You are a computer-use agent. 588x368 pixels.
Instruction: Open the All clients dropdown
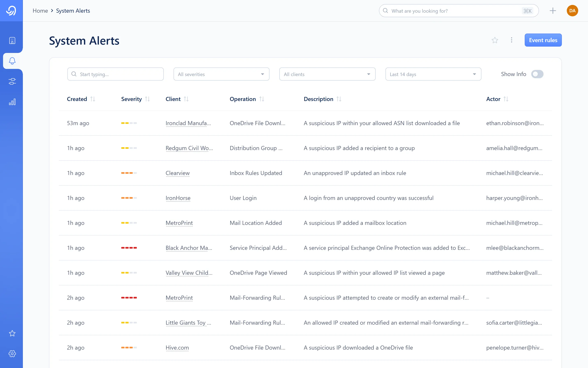pos(327,74)
